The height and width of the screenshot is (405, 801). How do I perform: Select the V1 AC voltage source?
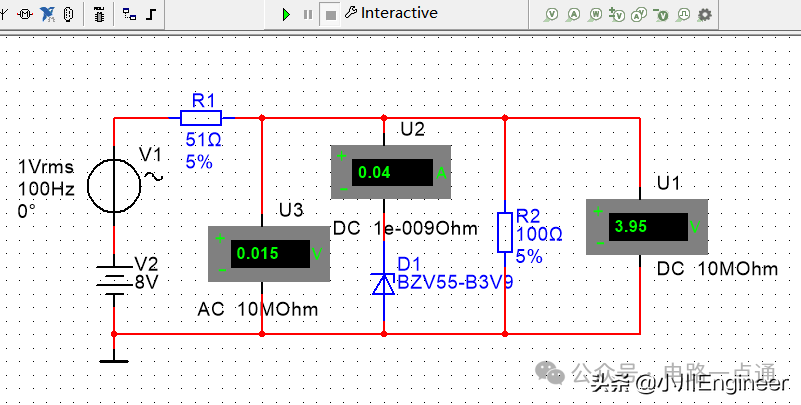(114, 185)
